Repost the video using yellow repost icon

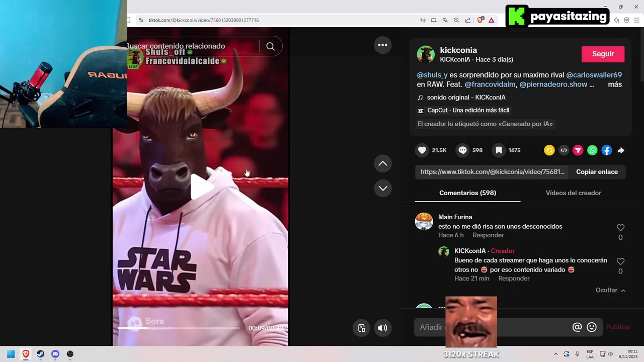click(549, 150)
